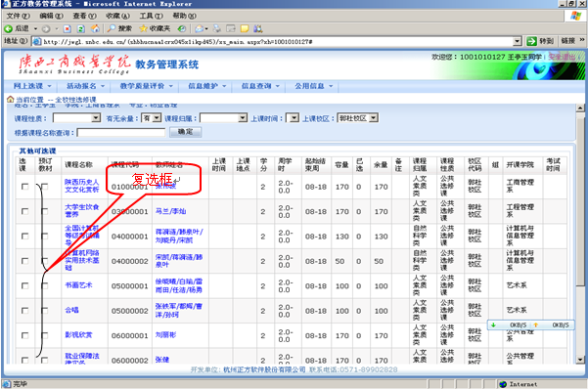This screenshot has height=389, width=588.
Task: Click the History icon after 收藏夹
Action: point(182,28)
